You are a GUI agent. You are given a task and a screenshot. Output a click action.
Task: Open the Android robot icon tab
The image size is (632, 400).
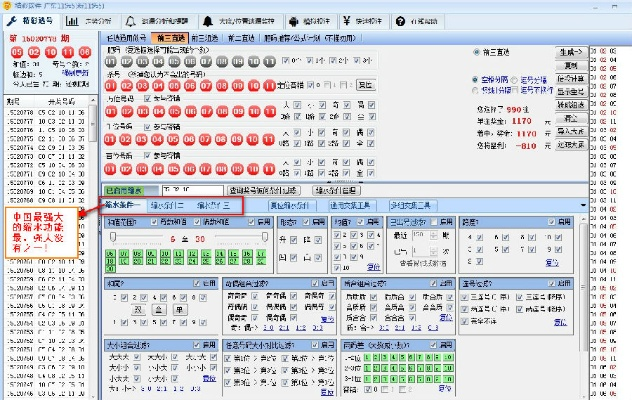point(310,21)
